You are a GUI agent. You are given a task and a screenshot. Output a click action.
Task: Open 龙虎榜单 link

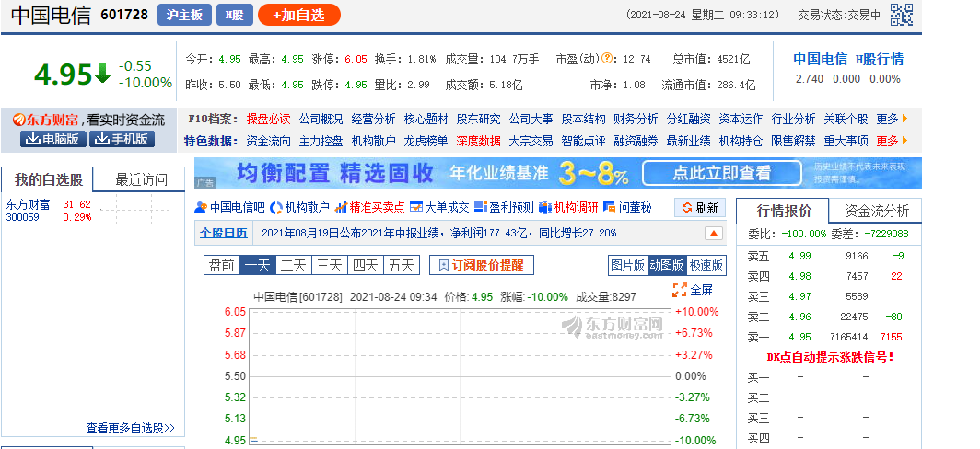[426, 141]
